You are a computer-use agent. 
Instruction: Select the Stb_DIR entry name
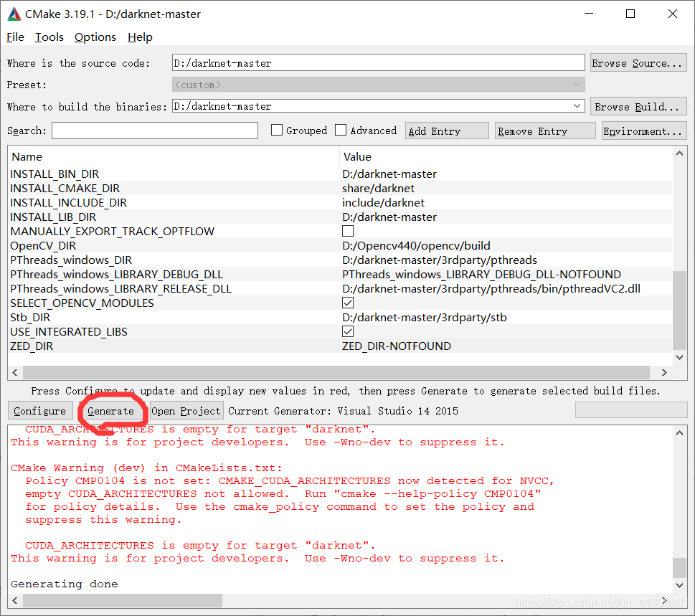30,318
